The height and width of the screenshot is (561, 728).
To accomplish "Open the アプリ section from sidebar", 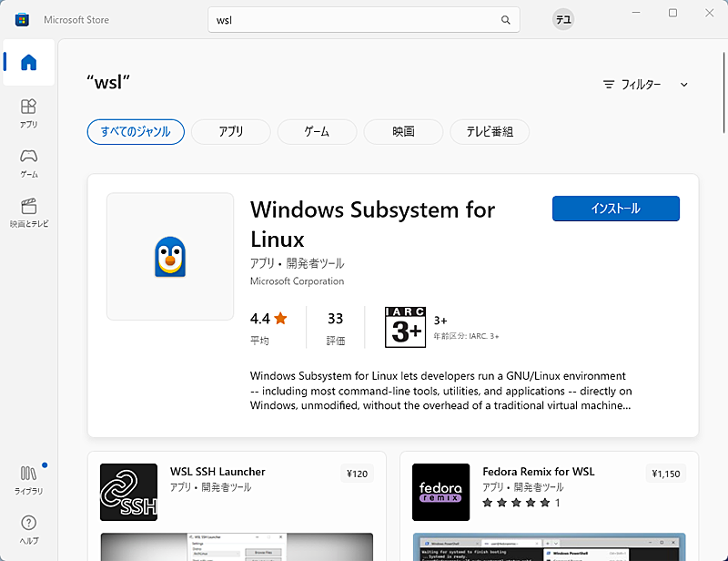I will click(28, 113).
